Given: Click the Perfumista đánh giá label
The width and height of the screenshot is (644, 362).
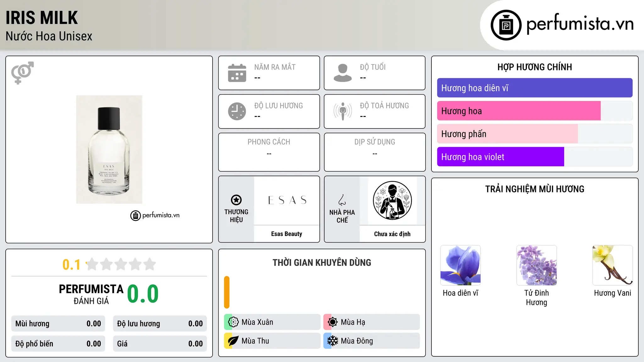Looking at the screenshot, I should tap(91, 294).
